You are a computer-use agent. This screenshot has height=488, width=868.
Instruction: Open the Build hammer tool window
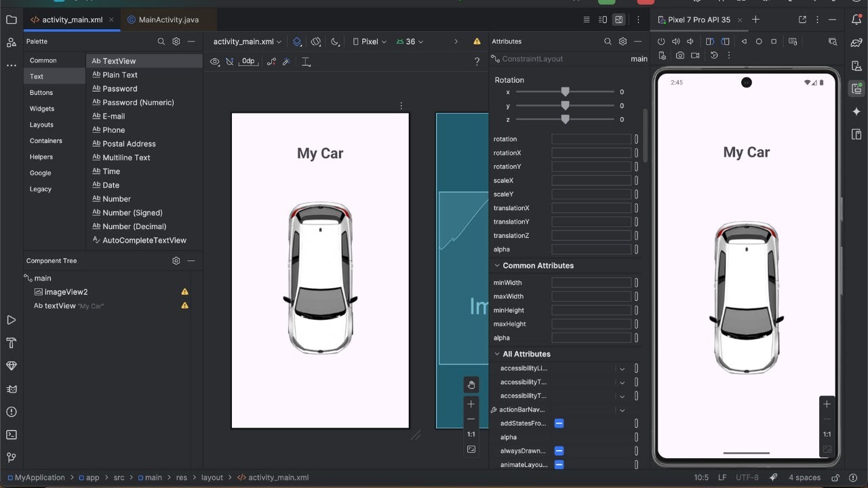(x=11, y=342)
